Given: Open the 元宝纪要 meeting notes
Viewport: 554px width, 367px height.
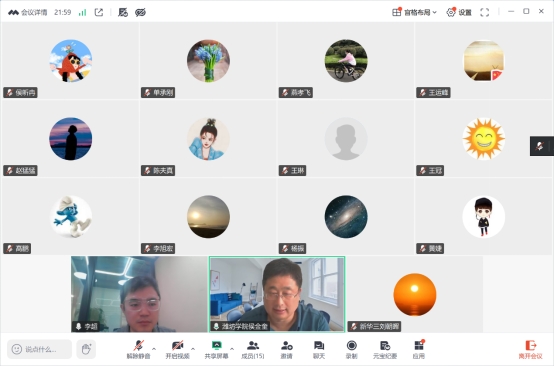Looking at the screenshot, I should (385, 349).
